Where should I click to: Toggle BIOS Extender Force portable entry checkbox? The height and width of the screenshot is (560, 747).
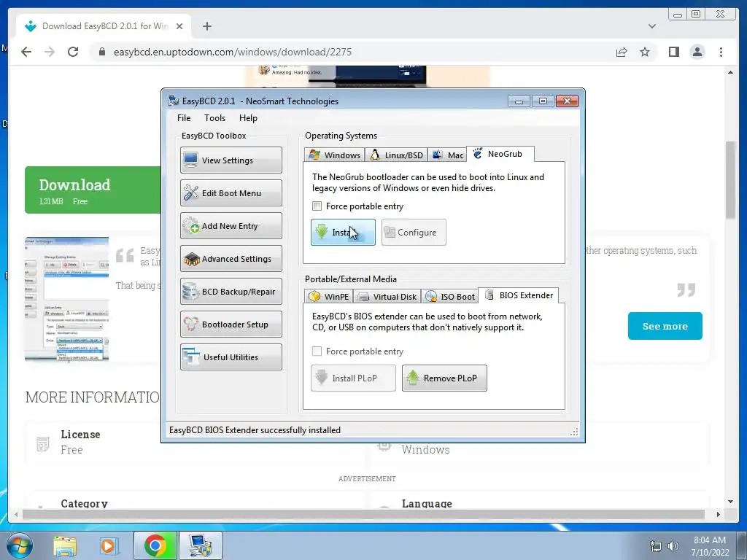click(x=317, y=351)
